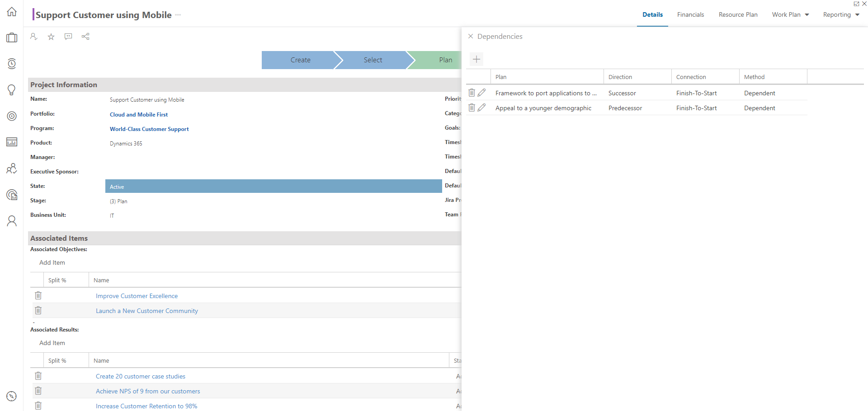868x411 pixels.
Task: Mark project as favorite with star icon
Action: coord(51,37)
